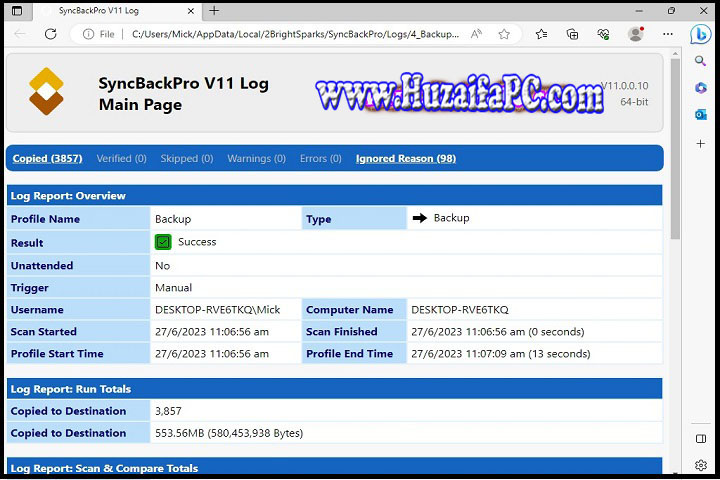Click the browser Back arrow

(x=20, y=34)
